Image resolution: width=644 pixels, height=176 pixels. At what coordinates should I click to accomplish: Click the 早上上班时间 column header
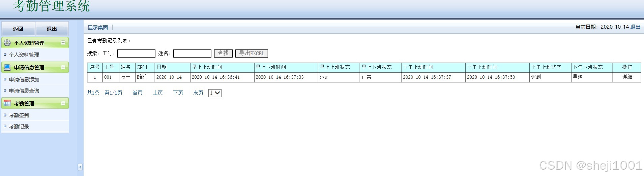pyautogui.click(x=222, y=67)
